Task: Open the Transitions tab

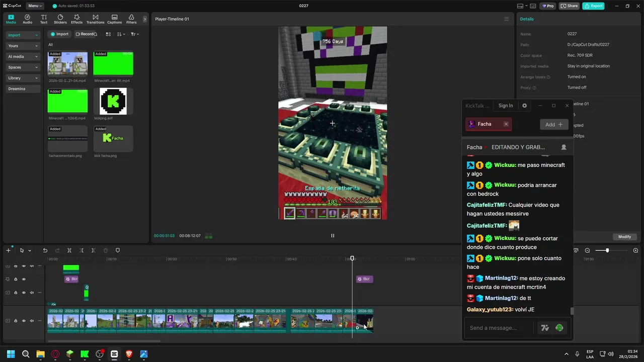Action: tap(95, 19)
